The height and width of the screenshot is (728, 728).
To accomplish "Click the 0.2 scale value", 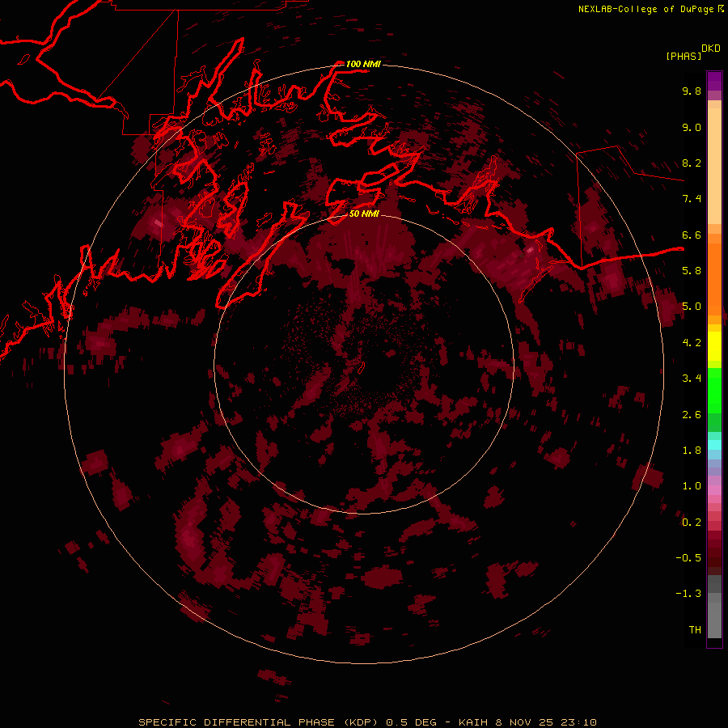I will coord(692,523).
